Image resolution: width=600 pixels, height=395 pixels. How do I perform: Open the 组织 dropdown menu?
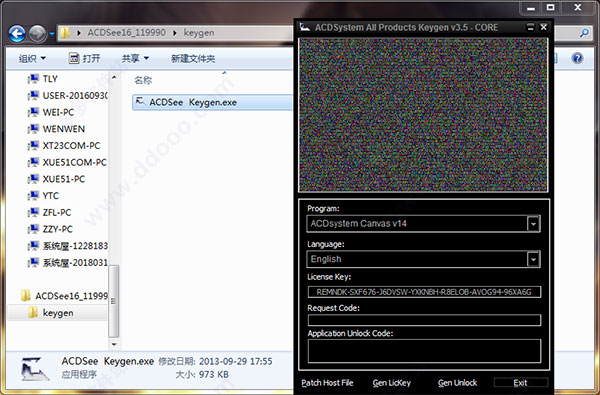pos(32,59)
